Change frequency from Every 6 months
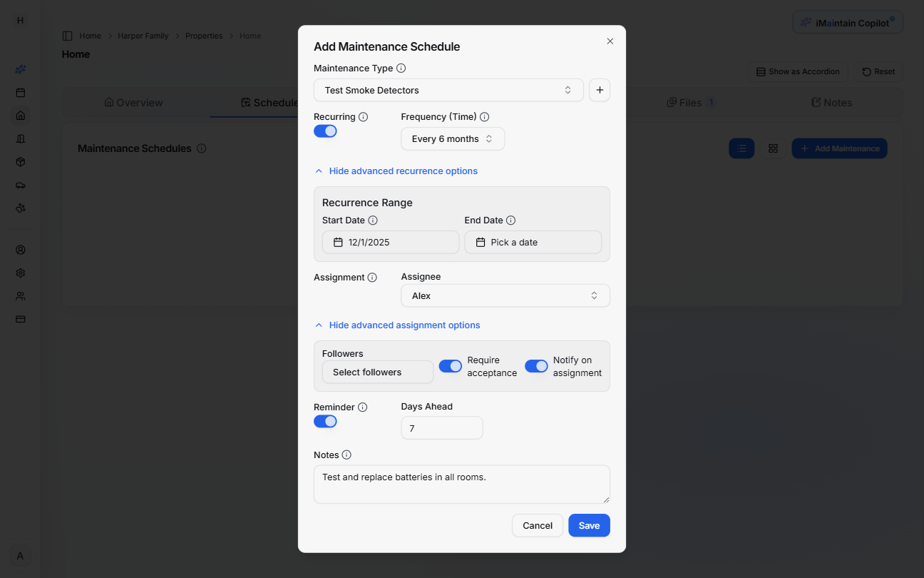This screenshot has width=924, height=578. tap(453, 138)
